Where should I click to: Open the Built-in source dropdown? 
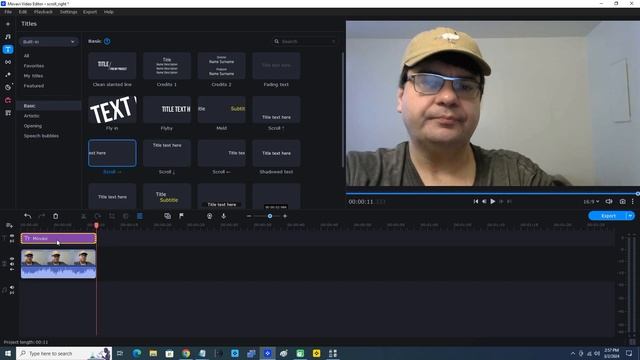[x=49, y=42]
